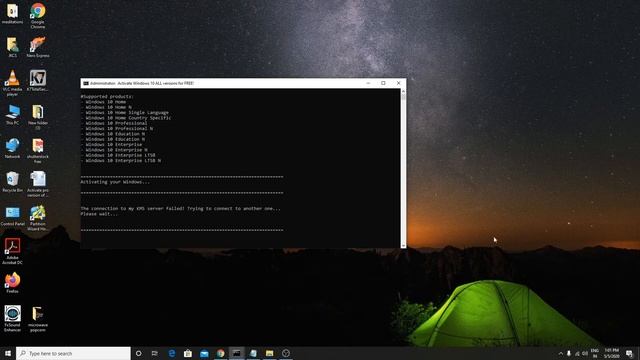
Task: Open the meditations folder on desktop
Action: 12,13
